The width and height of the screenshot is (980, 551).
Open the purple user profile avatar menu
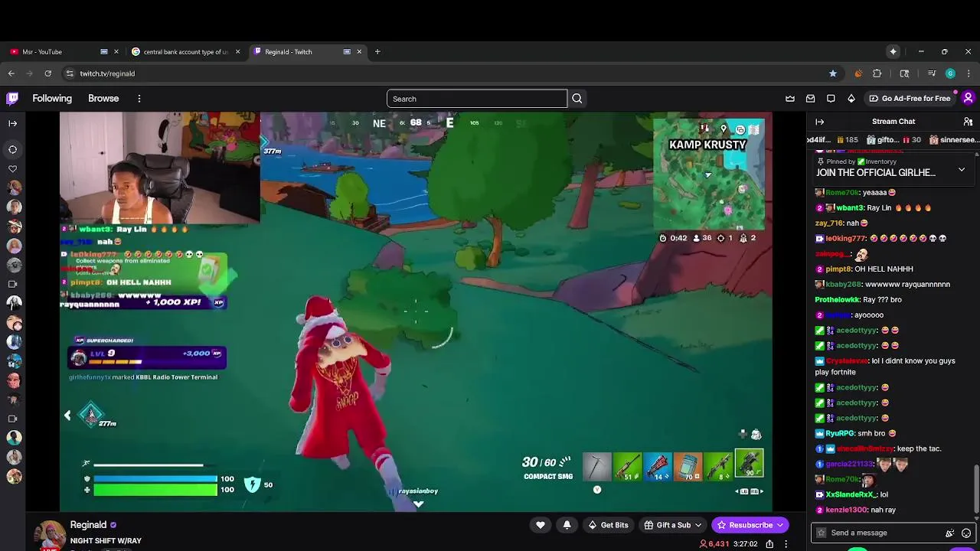(x=968, y=98)
